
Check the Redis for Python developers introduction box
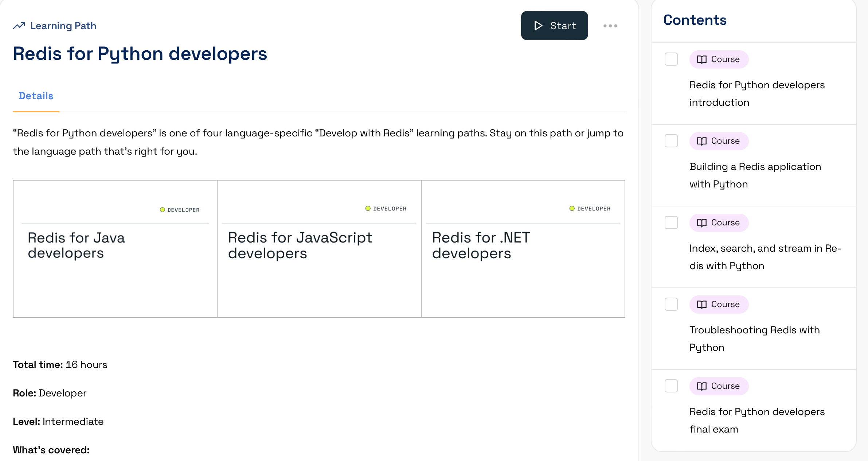coord(671,59)
